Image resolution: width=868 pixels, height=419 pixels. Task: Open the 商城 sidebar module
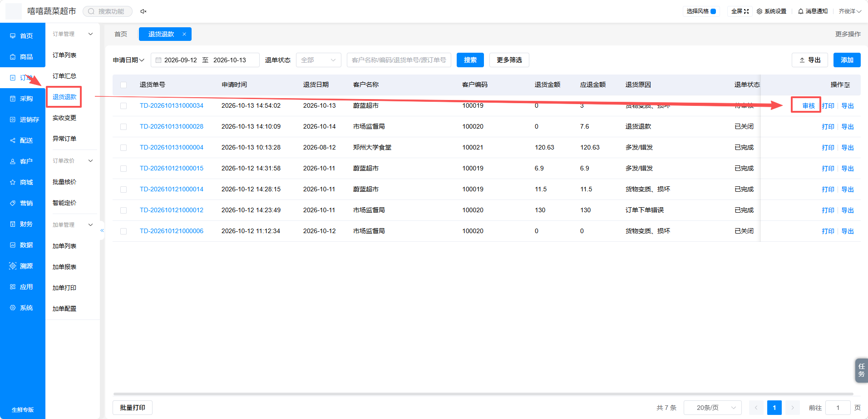[x=22, y=182]
